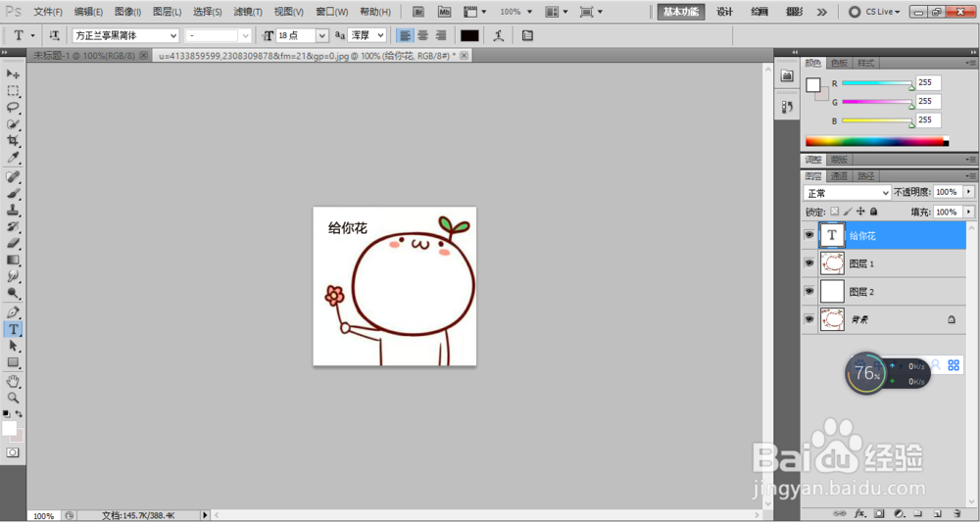The image size is (980, 522).
Task: Select the Pen tool
Action: tap(13, 311)
